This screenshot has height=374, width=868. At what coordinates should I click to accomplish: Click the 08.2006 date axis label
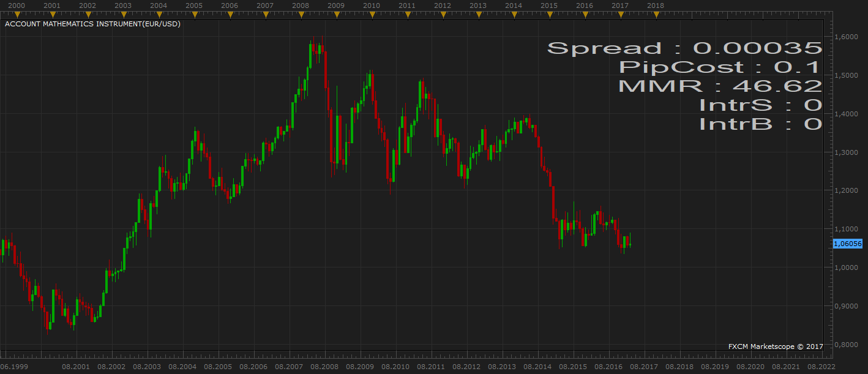[253, 367]
